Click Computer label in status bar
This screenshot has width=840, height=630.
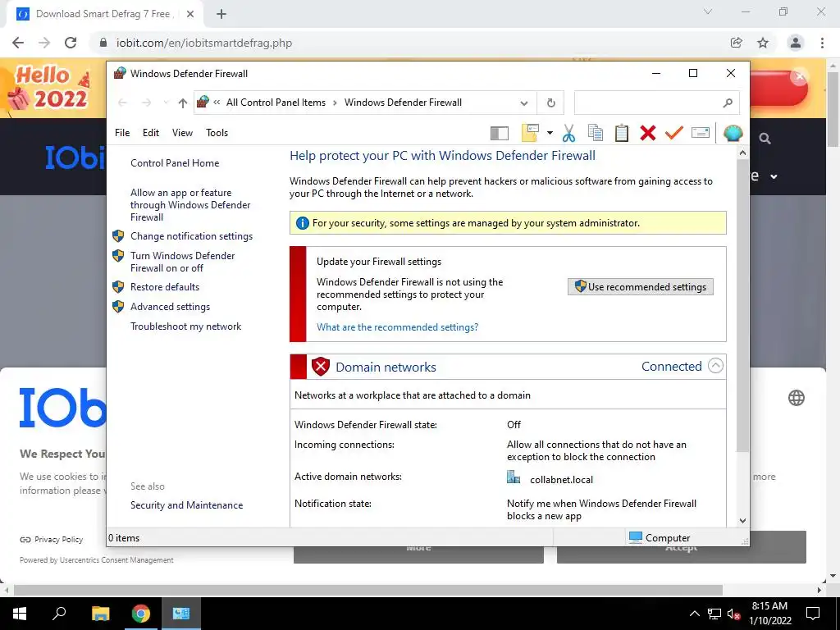tap(668, 538)
